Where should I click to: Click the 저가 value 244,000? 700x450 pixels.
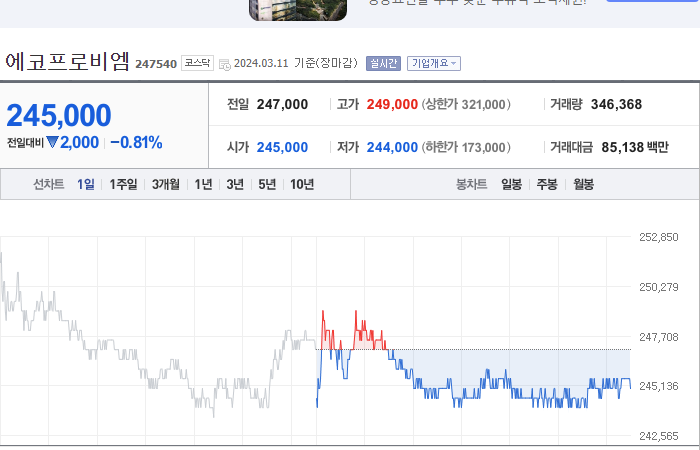[x=392, y=147]
